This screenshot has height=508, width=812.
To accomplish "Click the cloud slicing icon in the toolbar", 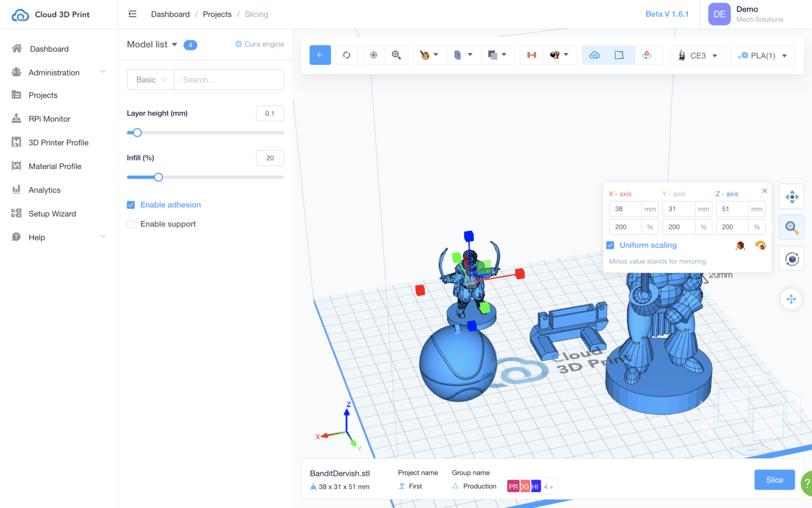I will [x=594, y=55].
